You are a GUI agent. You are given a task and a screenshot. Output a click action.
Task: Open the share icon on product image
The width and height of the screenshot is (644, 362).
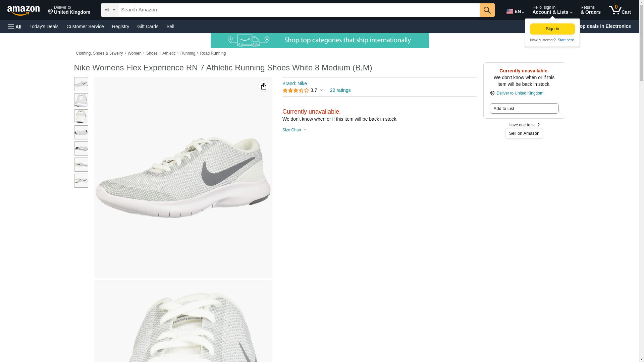[264, 86]
